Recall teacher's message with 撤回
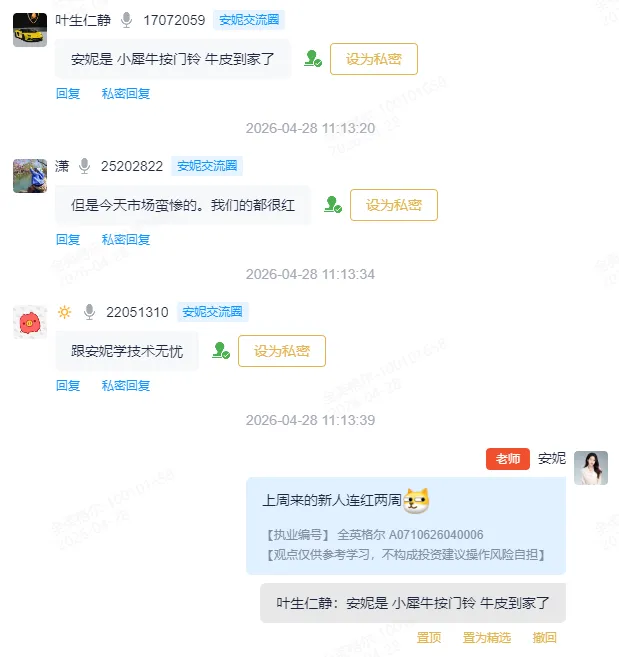619x657 pixels. [544, 638]
